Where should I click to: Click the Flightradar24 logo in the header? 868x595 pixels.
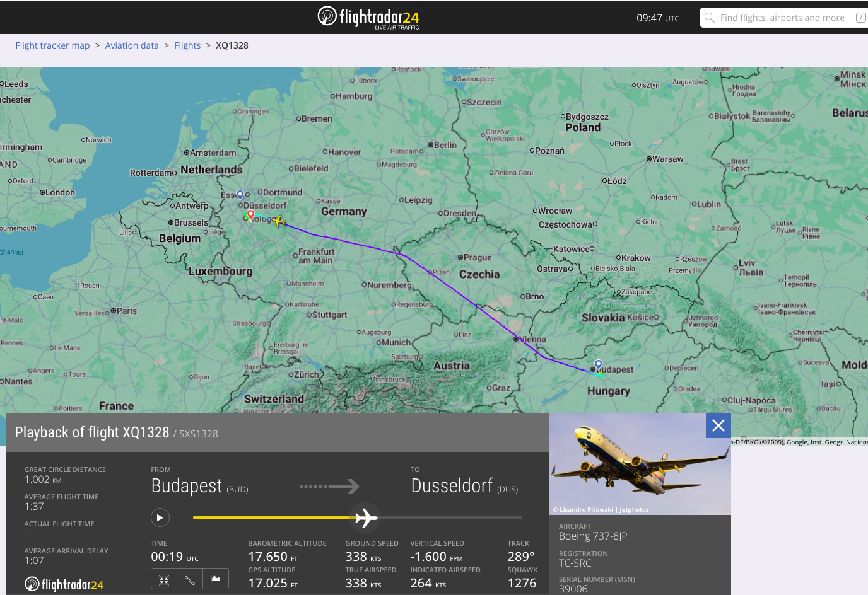pos(368,17)
